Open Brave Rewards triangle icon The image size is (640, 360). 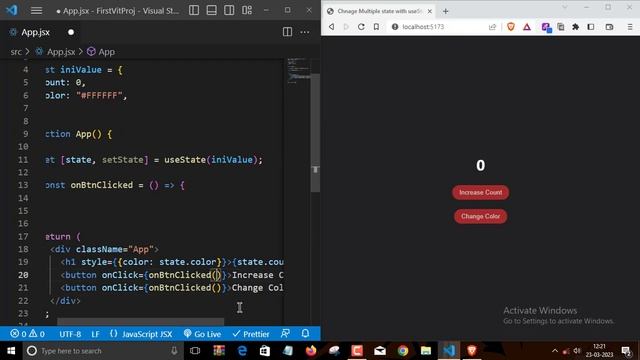[x=527, y=27]
